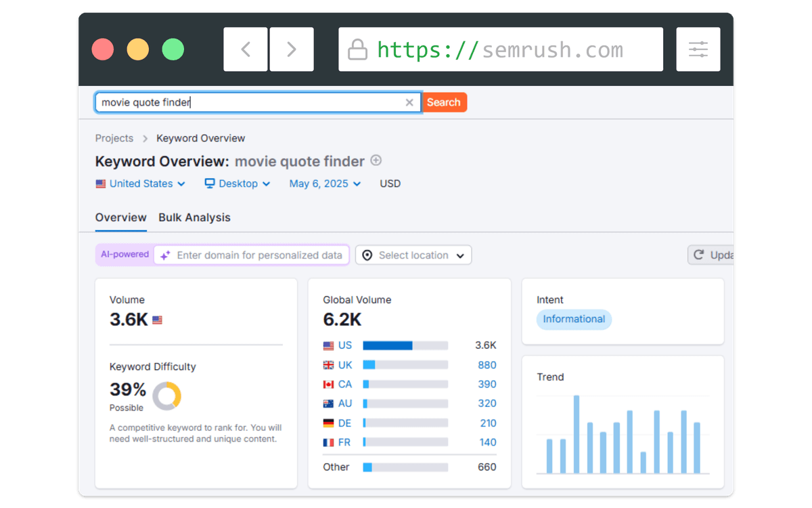Click the Other volume value 660

pos(487,467)
